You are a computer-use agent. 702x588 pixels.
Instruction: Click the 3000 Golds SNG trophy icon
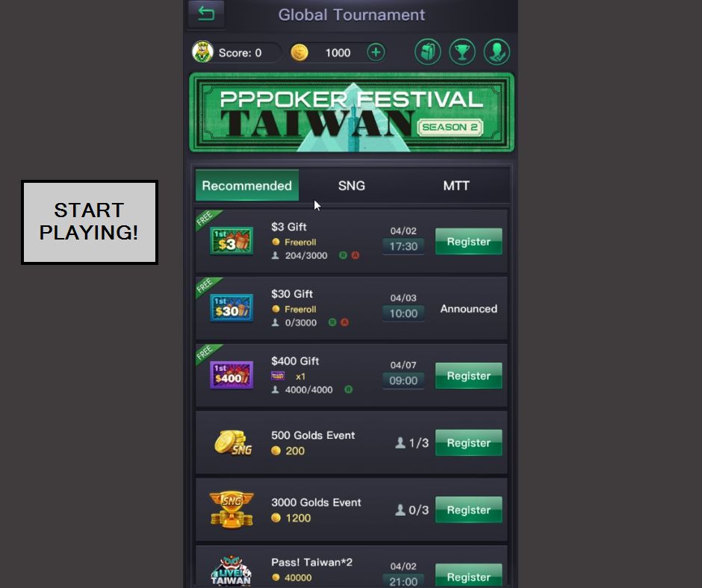coord(232,509)
